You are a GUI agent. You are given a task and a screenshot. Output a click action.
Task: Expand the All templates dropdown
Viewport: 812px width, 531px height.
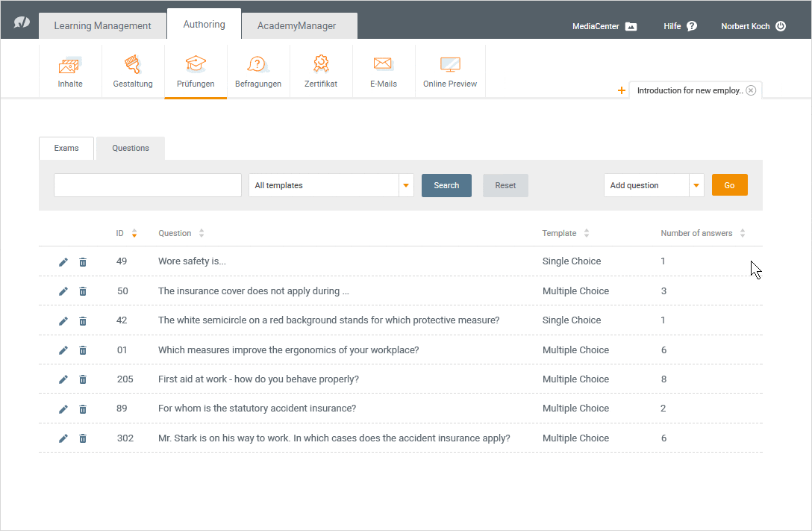(x=406, y=186)
